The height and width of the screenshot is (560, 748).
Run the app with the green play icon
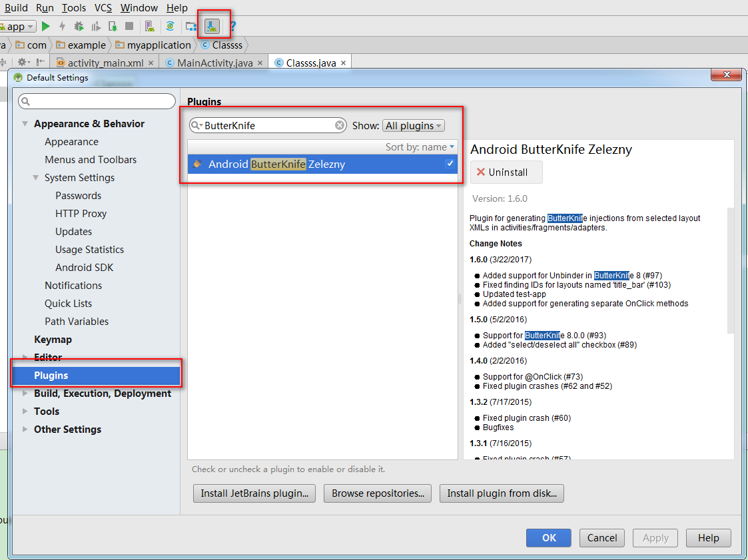(x=46, y=26)
